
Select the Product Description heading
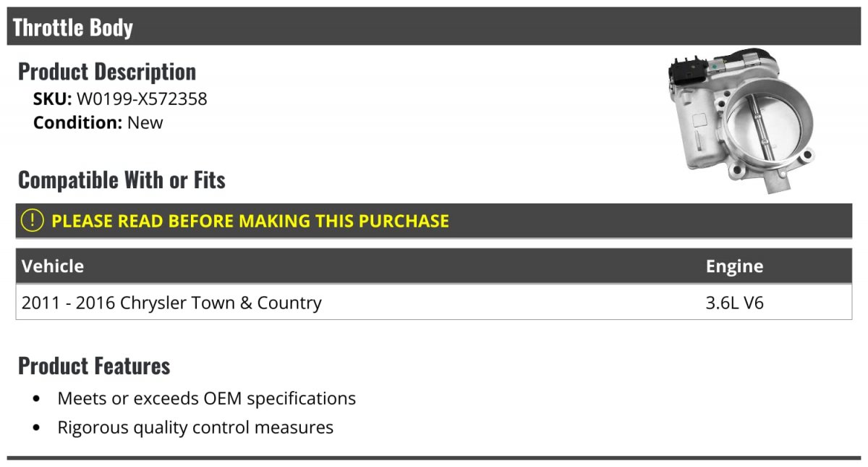[107, 72]
